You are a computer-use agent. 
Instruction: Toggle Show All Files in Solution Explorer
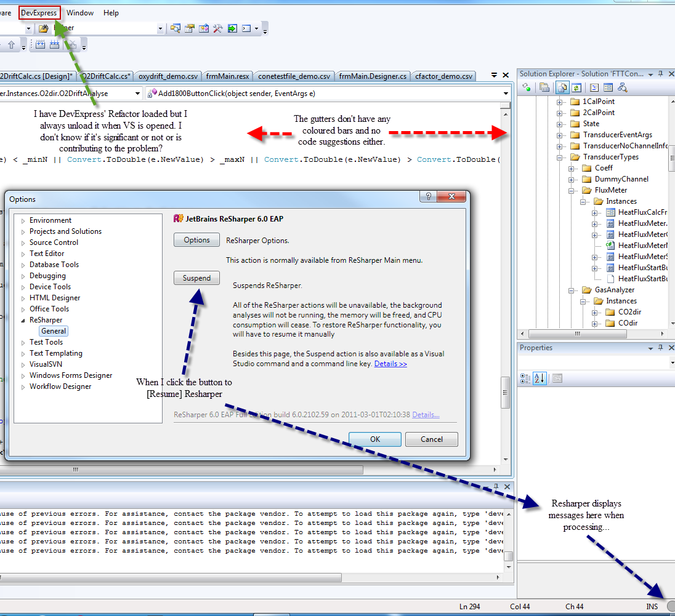(x=562, y=88)
